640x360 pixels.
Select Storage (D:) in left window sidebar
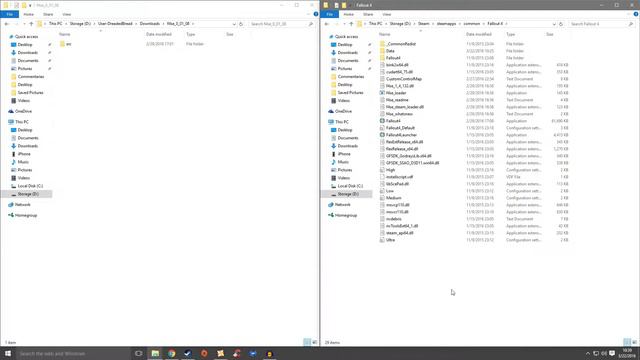[x=28, y=194]
